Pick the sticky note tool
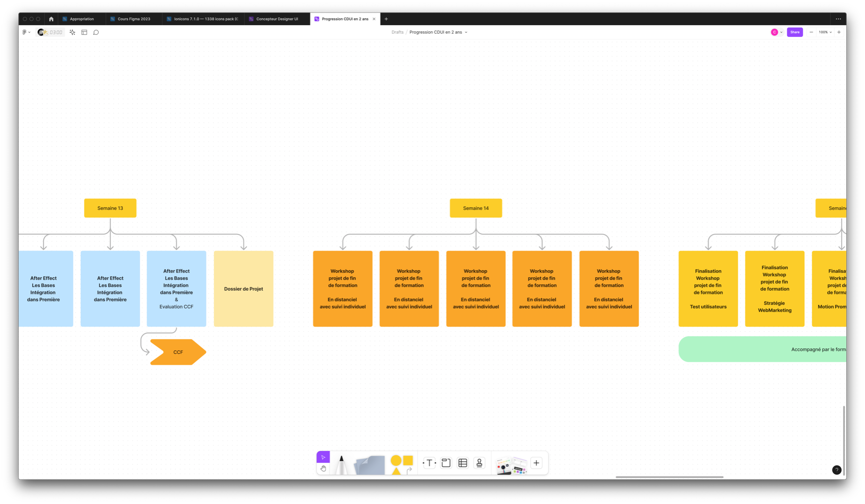The height and width of the screenshot is (504, 865). (x=369, y=465)
